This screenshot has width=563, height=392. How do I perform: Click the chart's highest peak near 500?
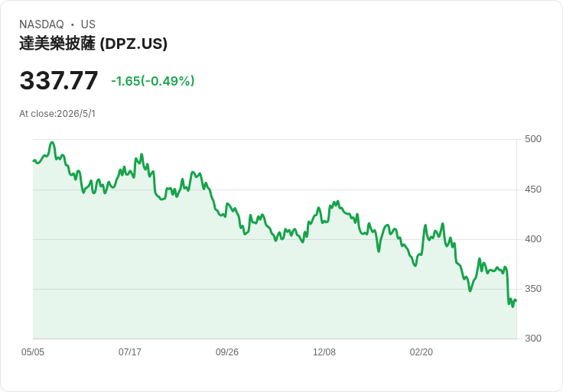click(53, 142)
